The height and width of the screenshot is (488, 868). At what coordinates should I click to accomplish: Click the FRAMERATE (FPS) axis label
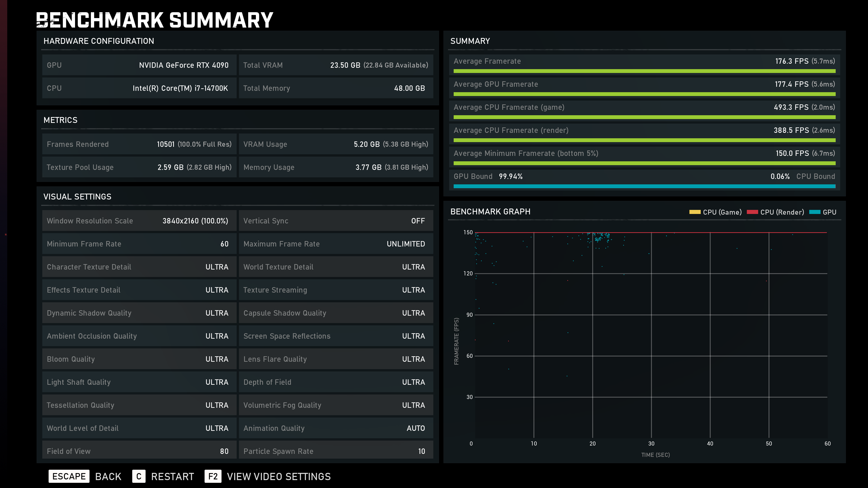(x=456, y=341)
